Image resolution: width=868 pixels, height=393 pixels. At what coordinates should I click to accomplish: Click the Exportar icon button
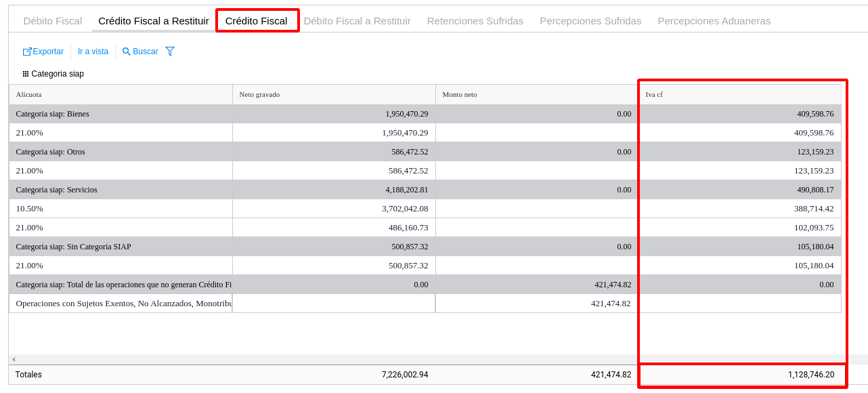tap(27, 51)
